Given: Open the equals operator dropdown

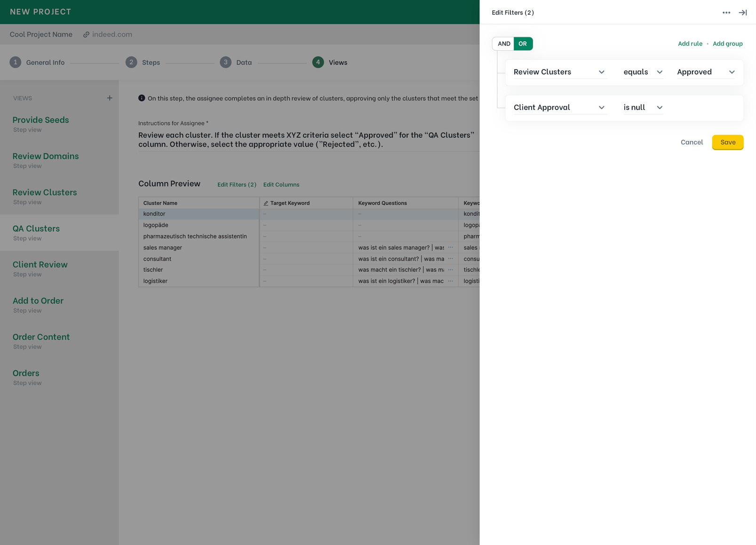Looking at the screenshot, I should 643,72.
